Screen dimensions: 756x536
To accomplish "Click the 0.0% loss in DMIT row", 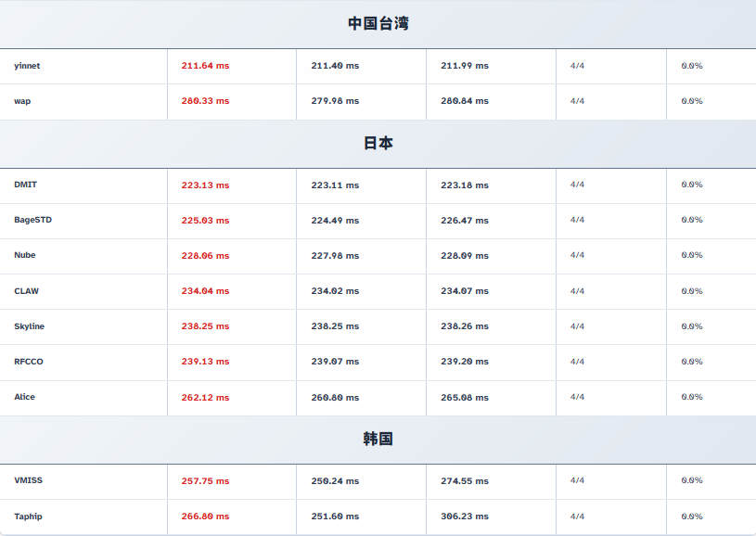I will (692, 185).
